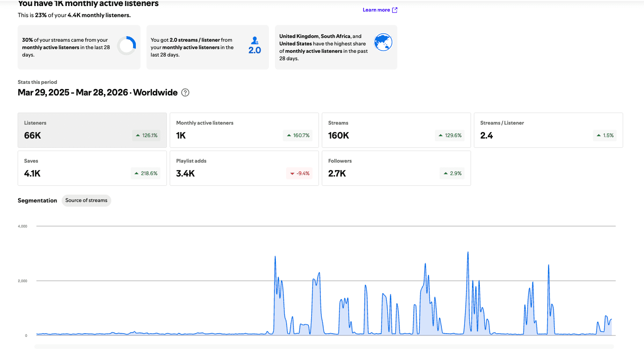View the Followers stat card
The height and width of the screenshot is (354, 644).
coord(396,168)
